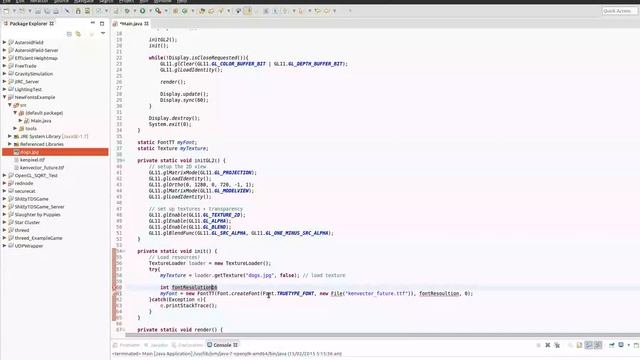The height and width of the screenshot is (360, 640).
Task: Switch to the Declaration tab
Action: click(187, 345)
